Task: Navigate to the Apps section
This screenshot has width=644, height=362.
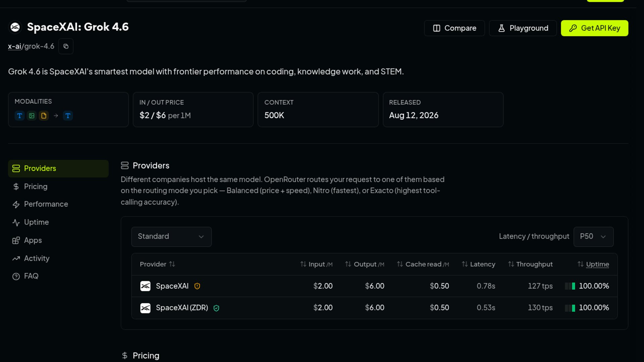Action: click(x=58, y=241)
